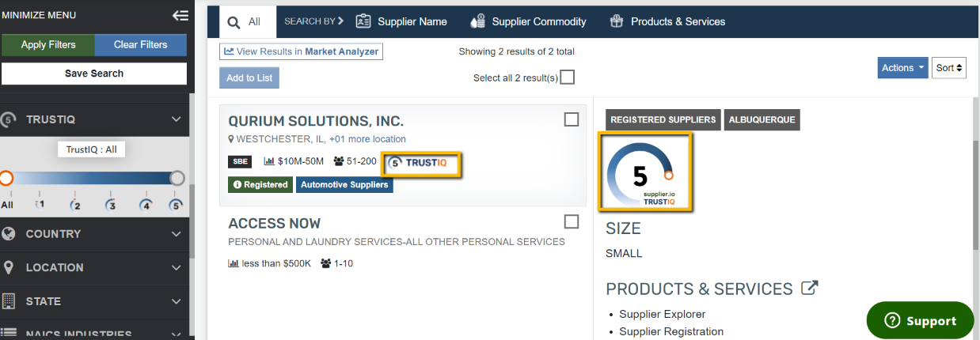Viewport: 980px width, 340px height.
Task: Click the minimize menu arrow icon
Action: (180, 15)
